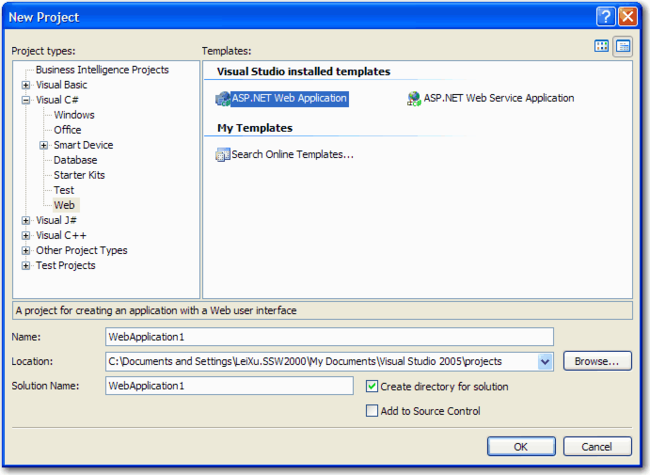Open the Search Online Templates icon
Viewport: 650px width, 475px height.
click(223, 155)
